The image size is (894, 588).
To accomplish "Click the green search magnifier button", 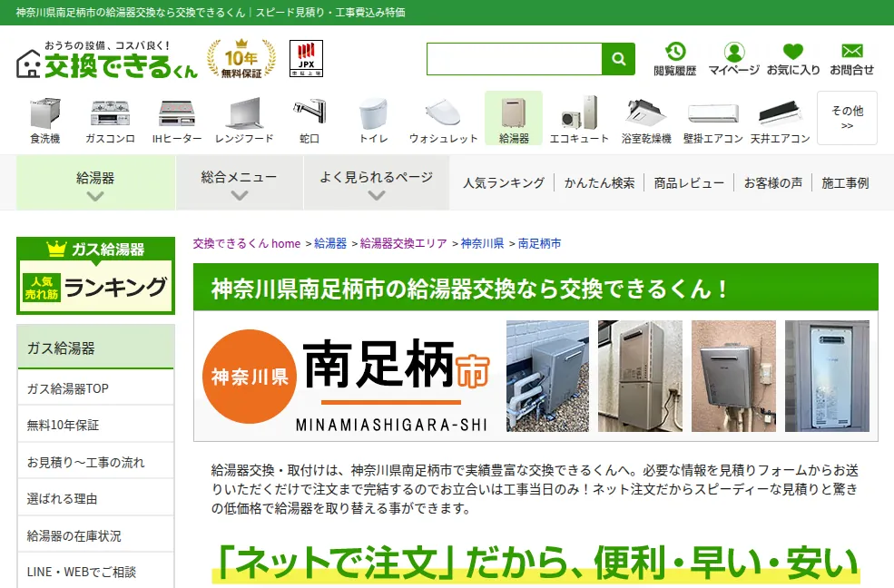I will pyautogui.click(x=619, y=59).
